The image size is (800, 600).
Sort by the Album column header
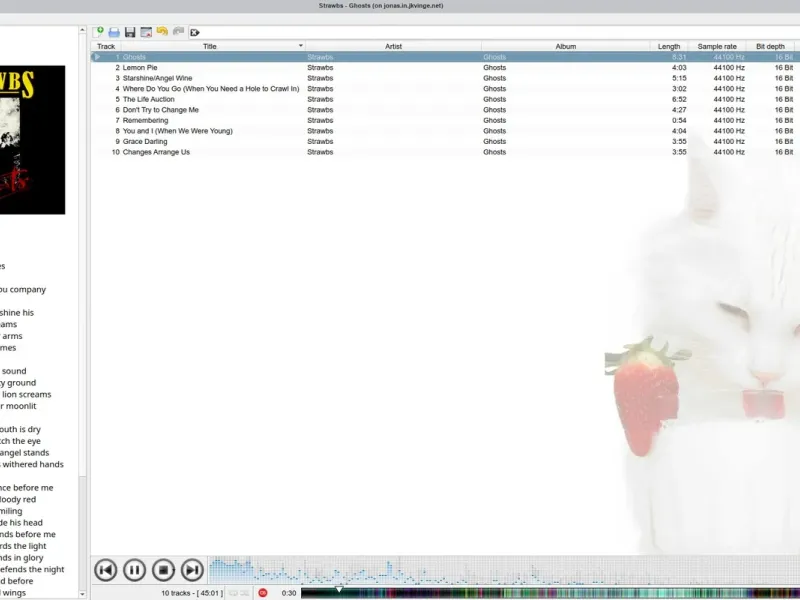click(565, 46)
